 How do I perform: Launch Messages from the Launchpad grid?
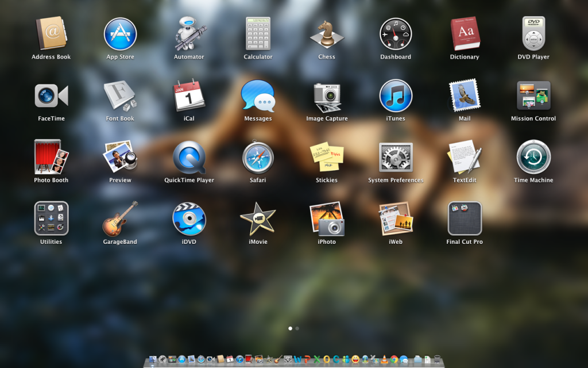point(258,95)
